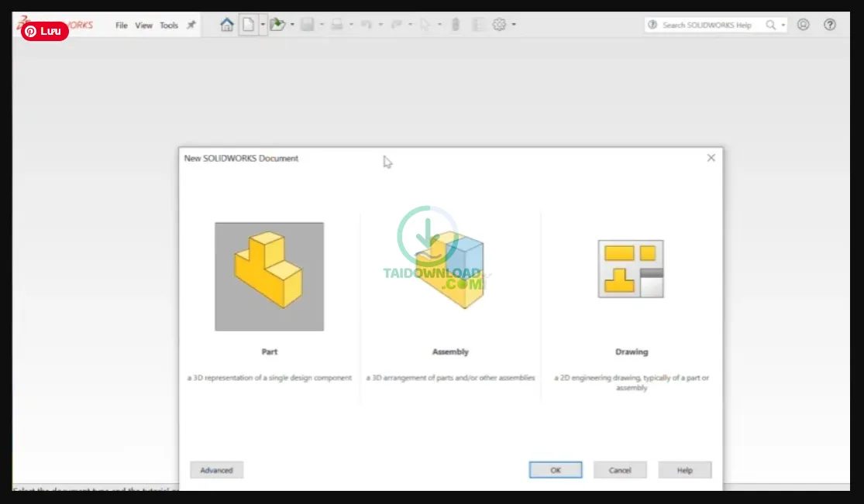Screen dimensions: 864x504
Task: Select the Drawing document type thumbnail
Action: click(x=631, y=270)
